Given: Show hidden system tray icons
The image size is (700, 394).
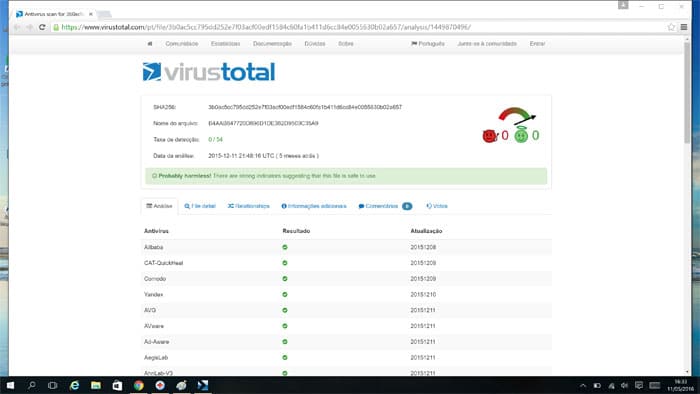Looking at the screenshot, I should [583, 386].
